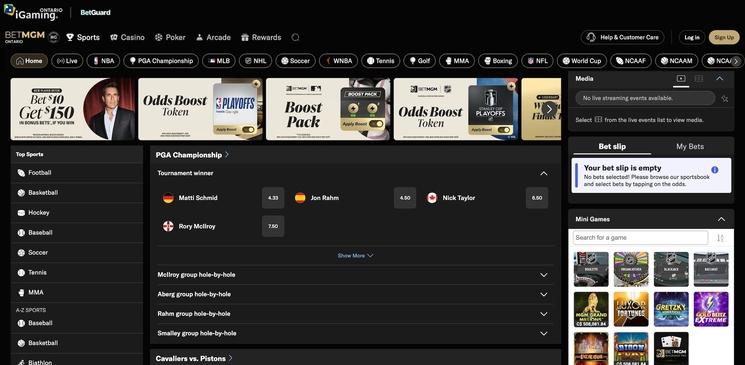Select the Boxing sports pill
745x365 pixels.
(x=497, y=61)
